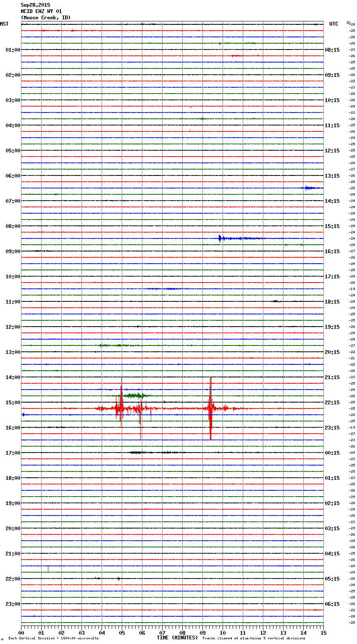Screen dimensions: 357x644
Task: Click the vertical division 1600.00 microvolts note
Action: tap(53, 638)
